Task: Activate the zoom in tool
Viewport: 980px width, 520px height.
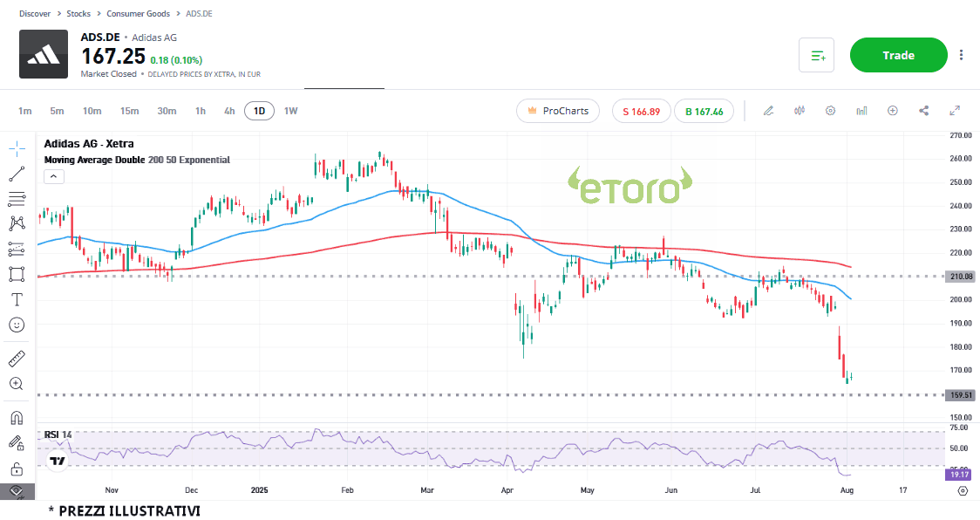Action: [x=17, y=384]
